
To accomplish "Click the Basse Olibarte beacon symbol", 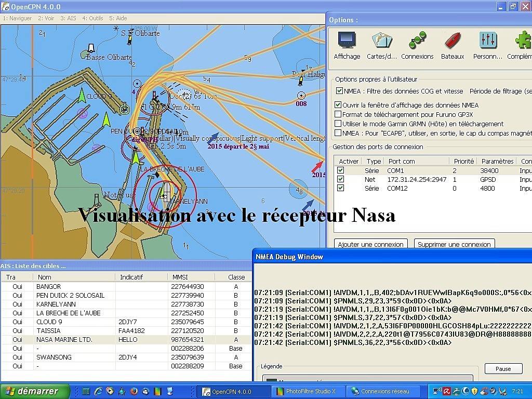I will pyautogui.click(x=91, y=47).
